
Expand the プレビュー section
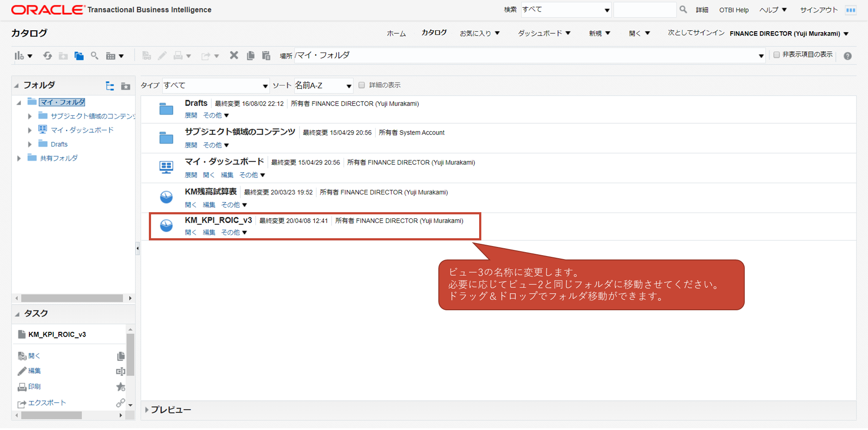click(147, 410)
